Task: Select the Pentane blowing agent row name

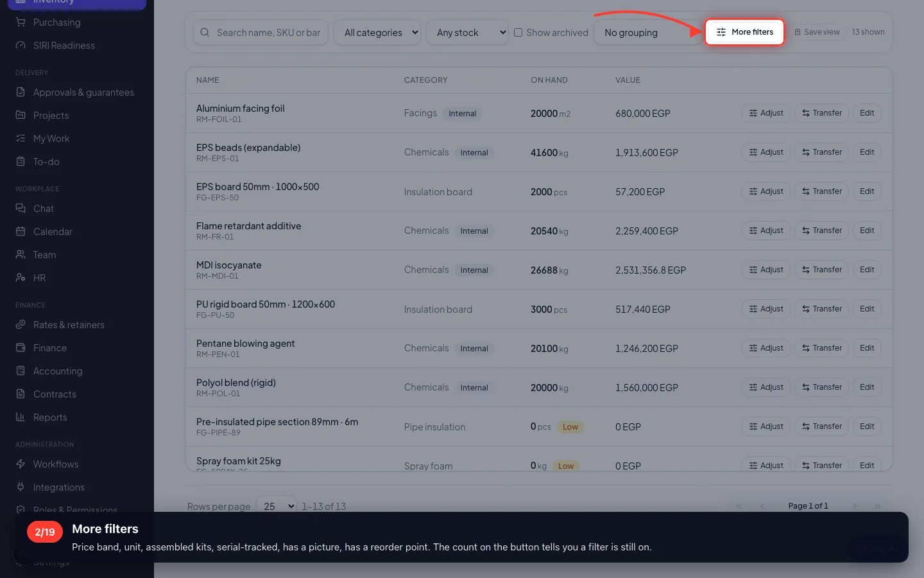Action: pos(246,344)
